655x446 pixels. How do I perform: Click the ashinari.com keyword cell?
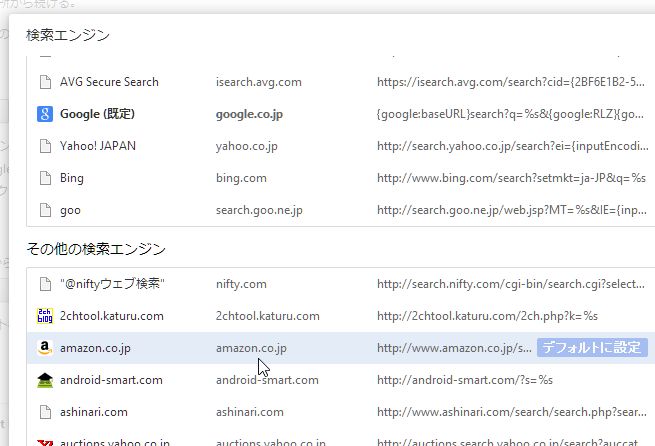(249, 412)
